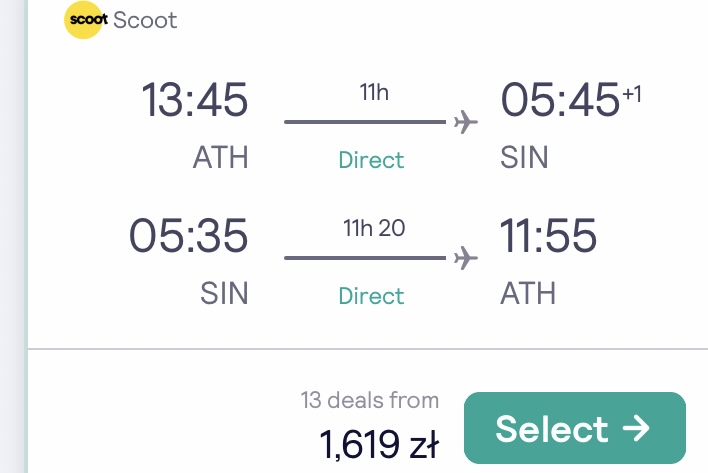Screen dimensions: 708x473
Task: Click the outbound Direct label
Action: tap(371, 160)
